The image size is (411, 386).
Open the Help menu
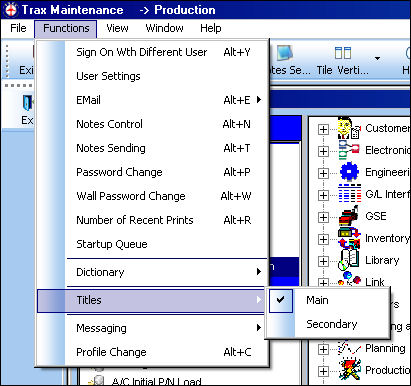coord(211,28)
